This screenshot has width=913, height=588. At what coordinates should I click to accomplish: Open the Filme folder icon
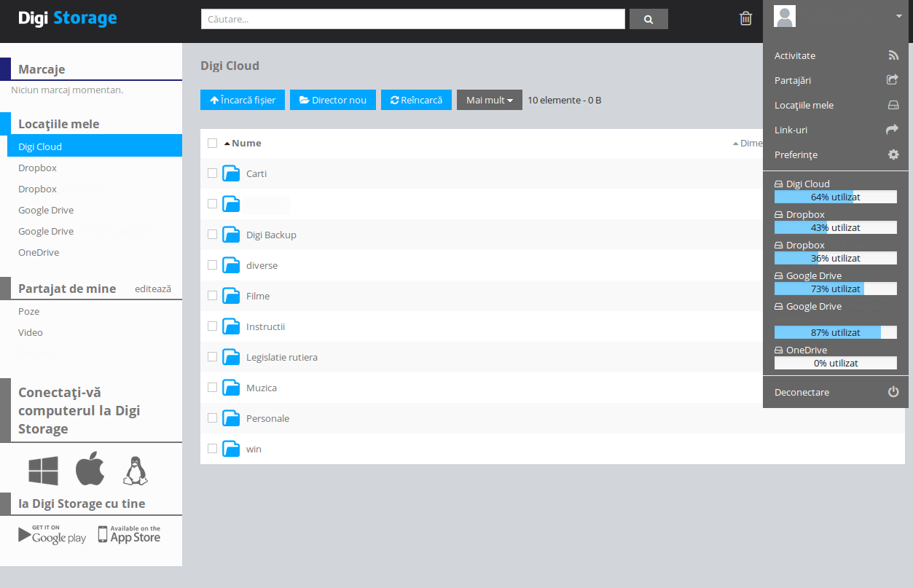tap(231, 296)
